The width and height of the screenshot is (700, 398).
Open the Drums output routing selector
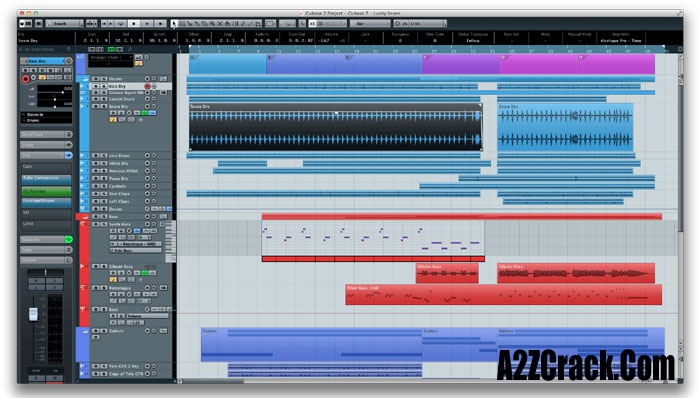click(46, 120)
